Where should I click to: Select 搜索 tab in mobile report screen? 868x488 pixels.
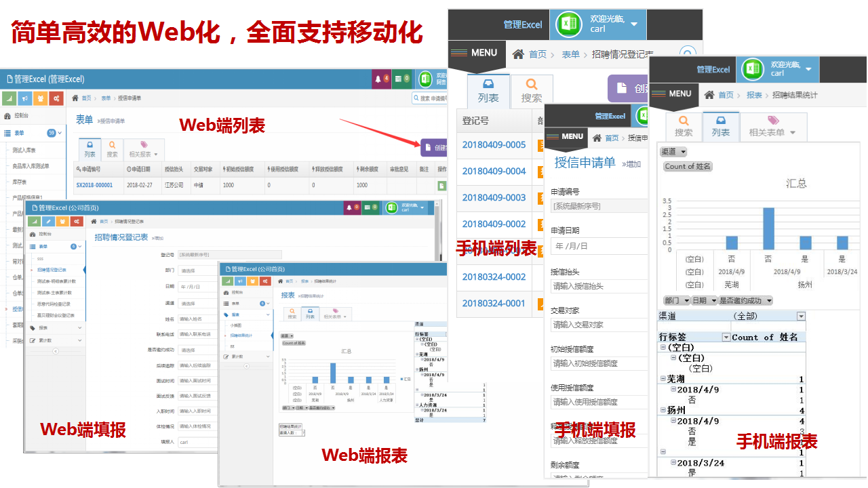(684, 126)
